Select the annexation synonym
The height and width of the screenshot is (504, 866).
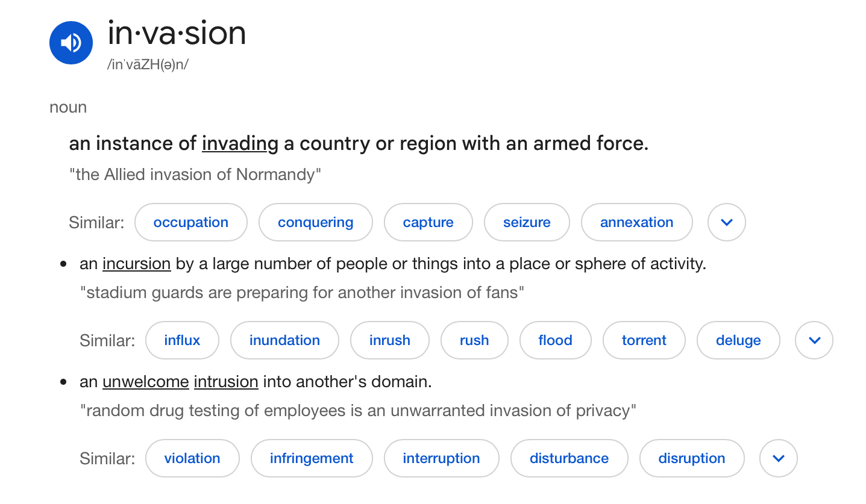tap(636, 222)
